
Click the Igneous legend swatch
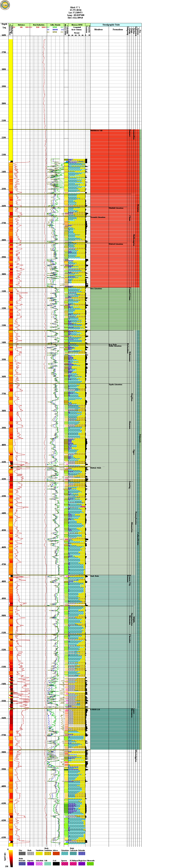click(x=65, y=864)
